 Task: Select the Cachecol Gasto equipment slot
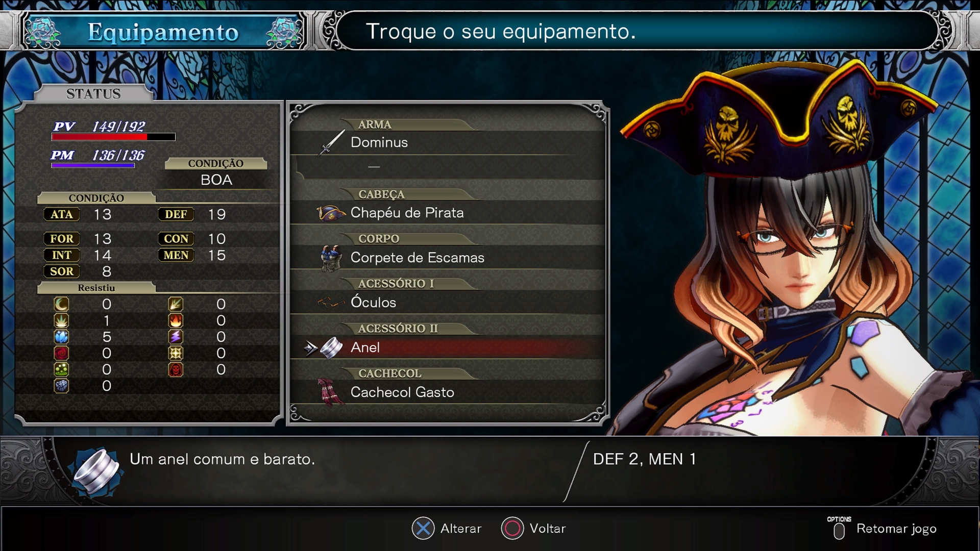coord(448,392)
